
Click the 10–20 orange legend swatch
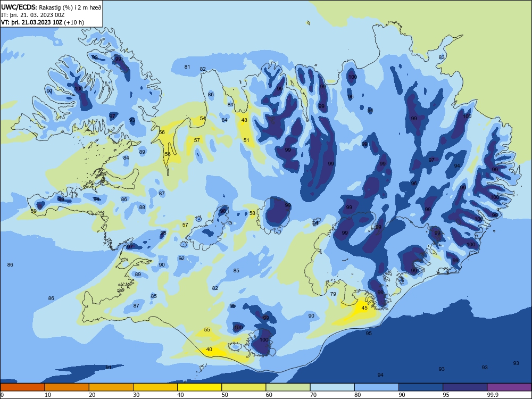(x=67, y=387)
